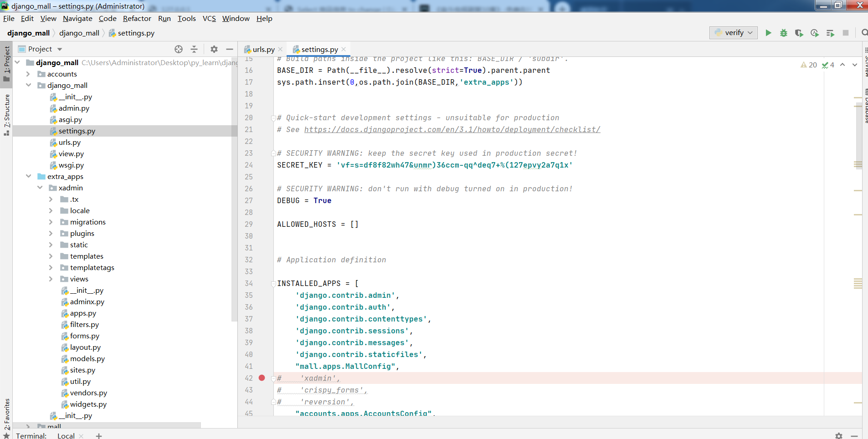868x439 pixels.
Task: Hide the Project tool window
Action: click(x=230, y=49)
